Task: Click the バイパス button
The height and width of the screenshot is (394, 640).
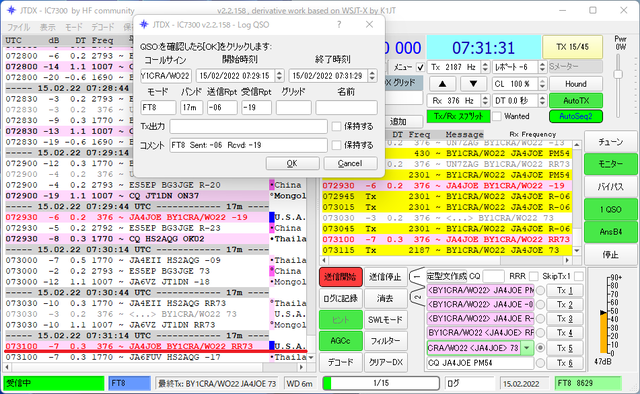Action: (x=611, y=187)
